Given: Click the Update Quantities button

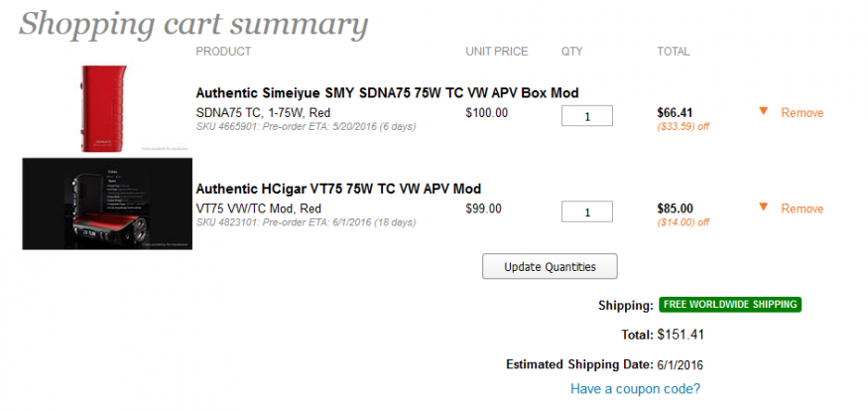Looking at the screenshot, I should point(550,266).
